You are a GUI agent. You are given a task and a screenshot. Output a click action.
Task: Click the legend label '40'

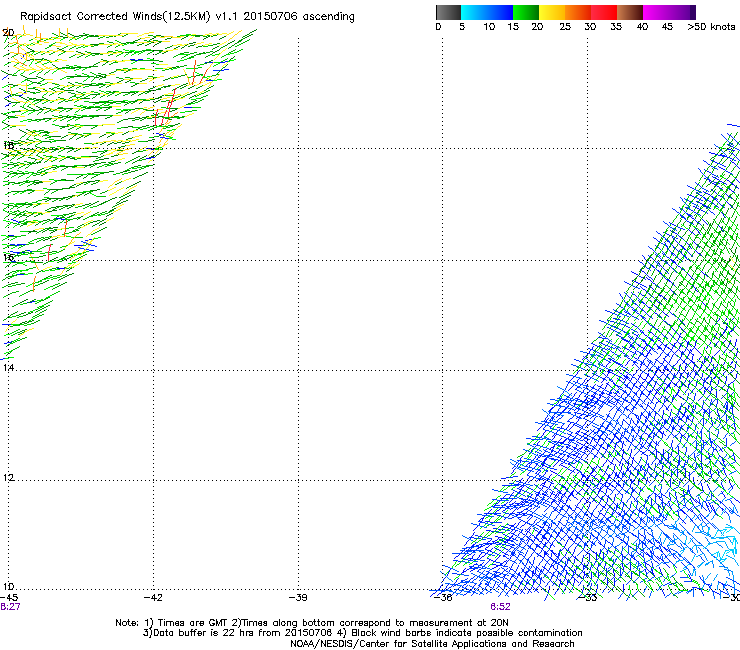pyautogui.click(x=642, y=27)
